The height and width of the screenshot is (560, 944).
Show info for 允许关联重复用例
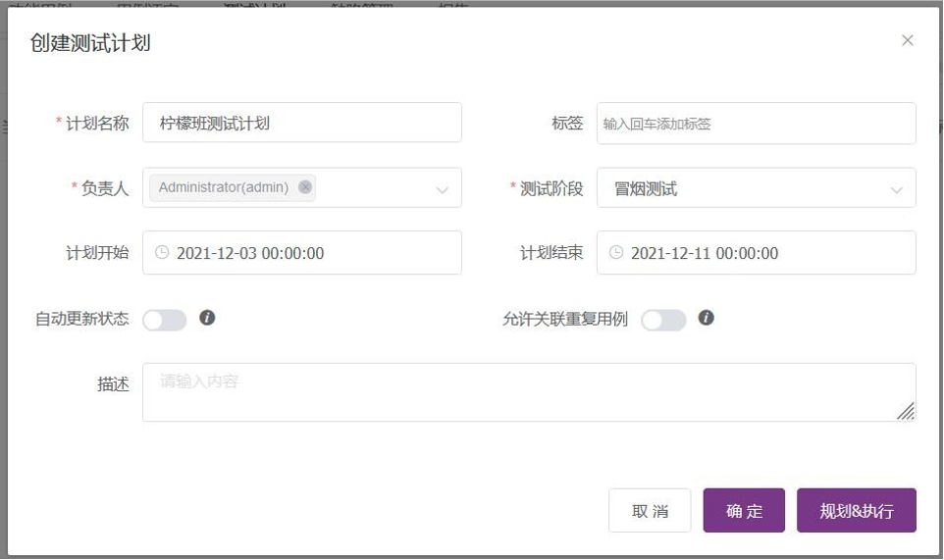(x=707, y=318)
